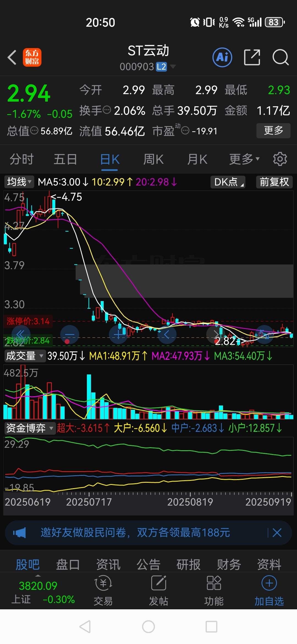
Task: Open the 资讯 tab
Action: (x=108, y=565)
